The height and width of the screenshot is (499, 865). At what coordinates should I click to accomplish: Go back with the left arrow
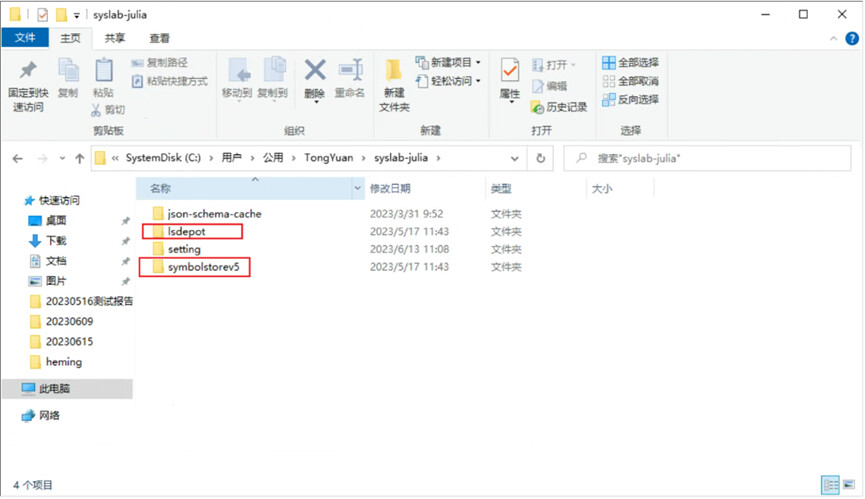18,159
